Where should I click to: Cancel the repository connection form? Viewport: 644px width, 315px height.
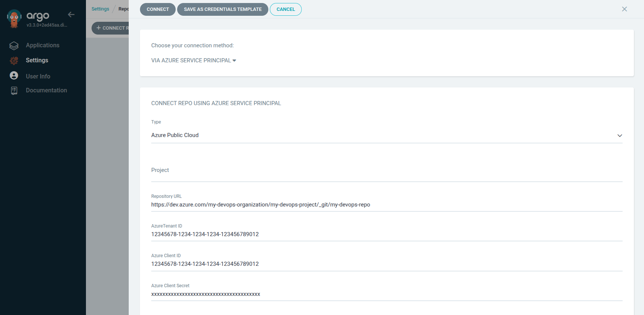pos(286,9)
